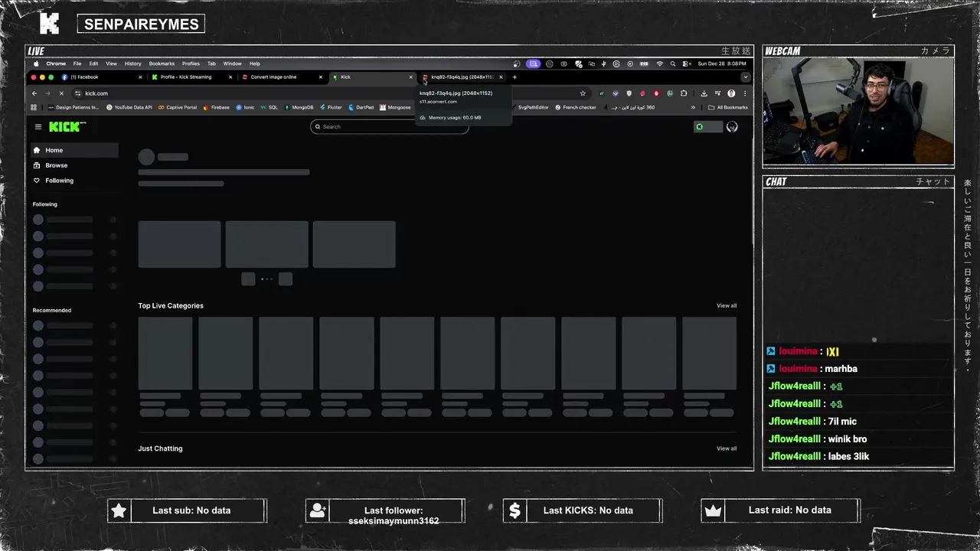Open SQL bookmark

pyautogui.click(x=269, y=107)
